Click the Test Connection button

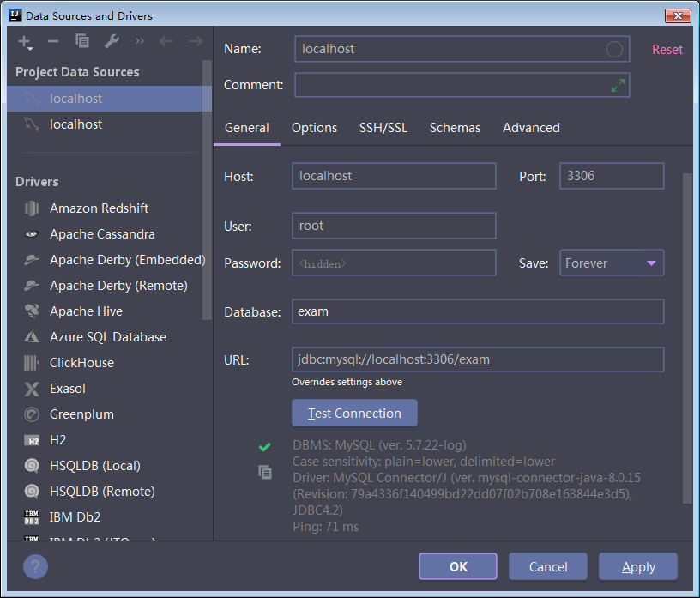click(x=354, y=413)
